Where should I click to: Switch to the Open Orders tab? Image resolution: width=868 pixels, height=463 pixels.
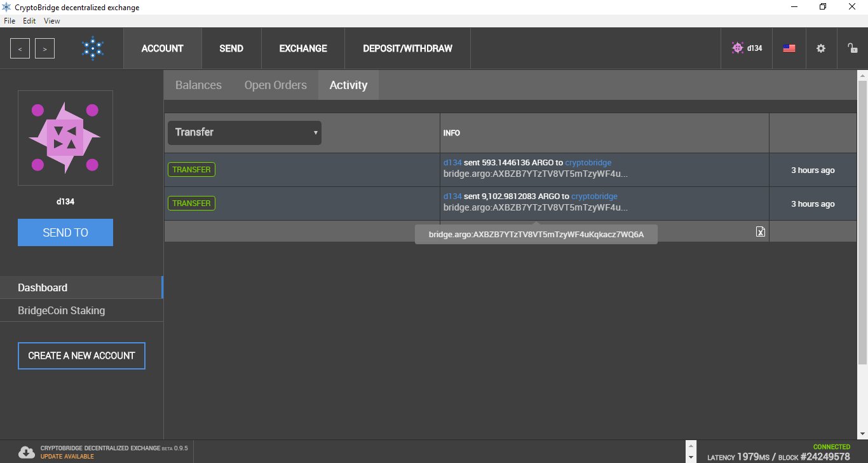pyautogui.click(x=275, y=85)
